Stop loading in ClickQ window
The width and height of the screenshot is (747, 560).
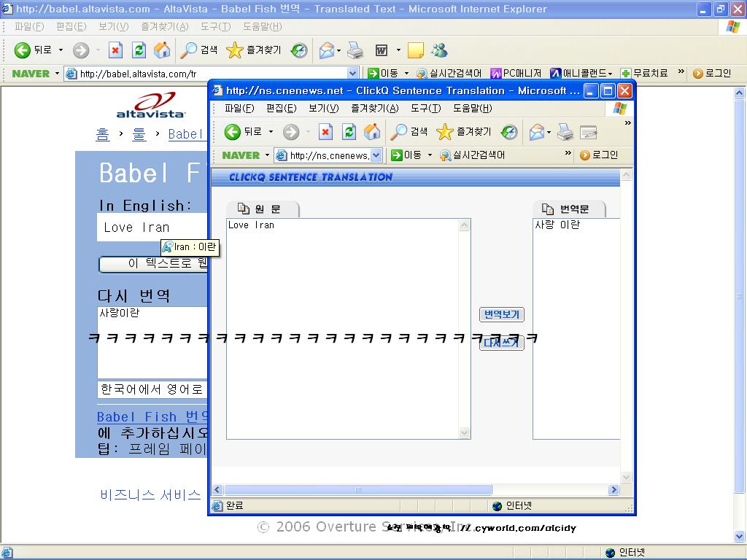[325, 132]
